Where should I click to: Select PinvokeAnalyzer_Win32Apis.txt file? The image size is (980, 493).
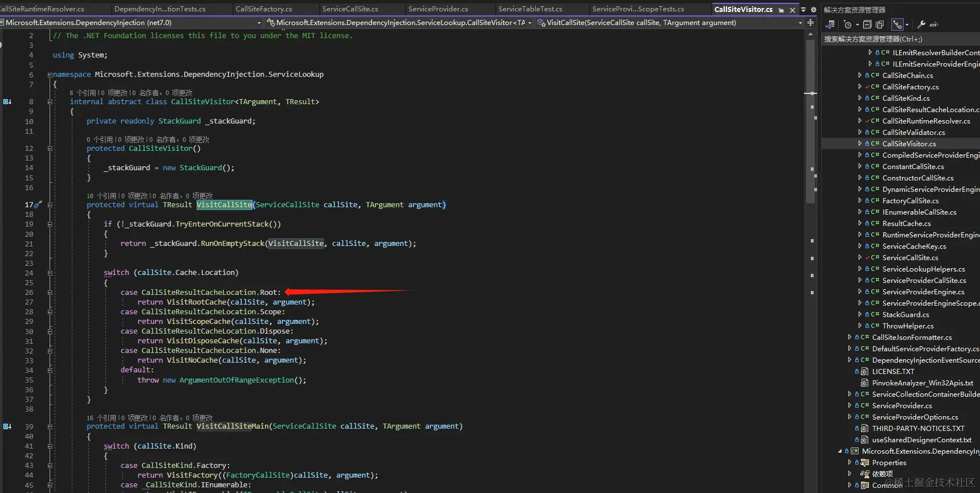[922, 383]
